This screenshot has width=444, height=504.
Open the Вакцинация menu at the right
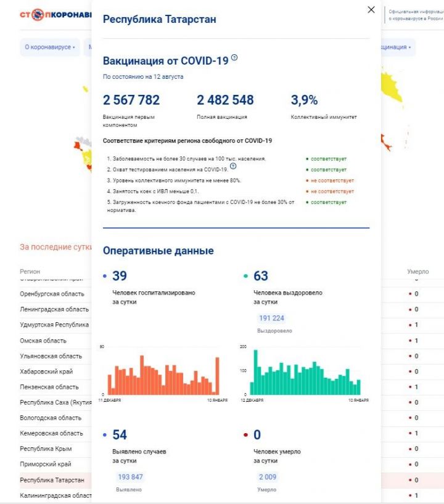click(398, 47)
